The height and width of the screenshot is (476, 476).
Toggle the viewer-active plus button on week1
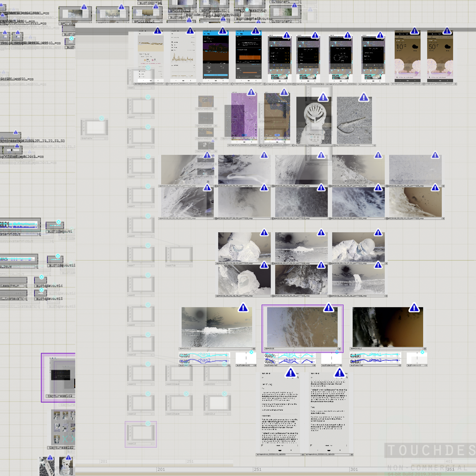(153, 88)
